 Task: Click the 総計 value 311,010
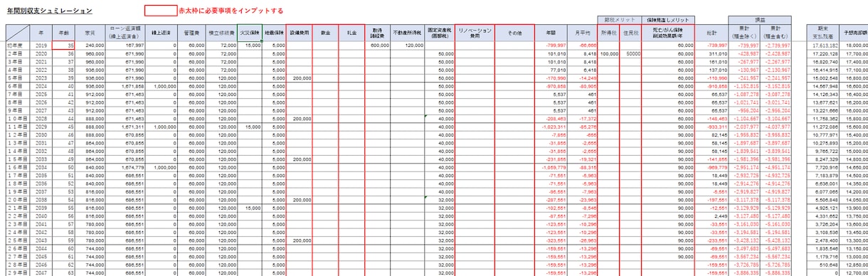point(711,53)
